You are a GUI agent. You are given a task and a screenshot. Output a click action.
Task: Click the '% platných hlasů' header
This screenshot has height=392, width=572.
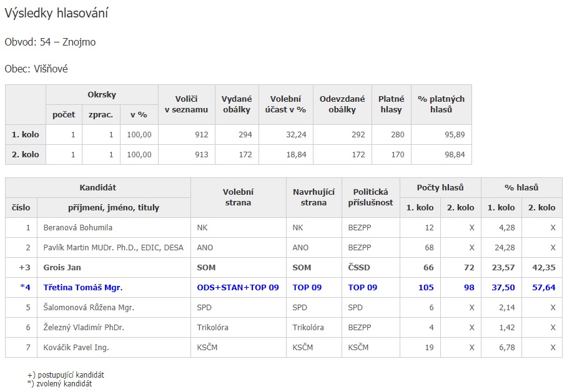[441, 104]
